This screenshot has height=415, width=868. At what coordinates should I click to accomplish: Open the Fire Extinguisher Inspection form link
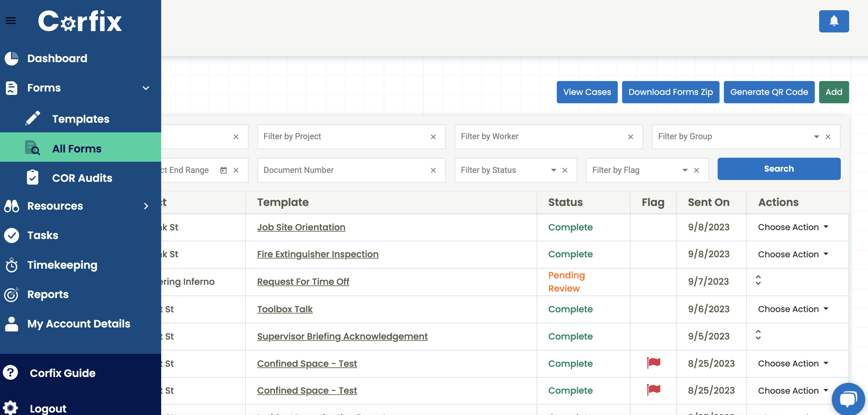(x=317, y=254)
